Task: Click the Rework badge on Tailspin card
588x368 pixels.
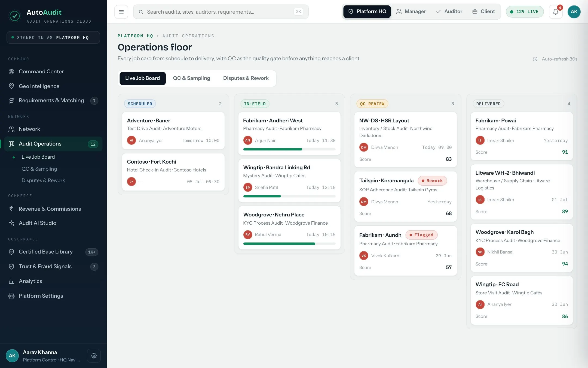Action: coord(432,181)
